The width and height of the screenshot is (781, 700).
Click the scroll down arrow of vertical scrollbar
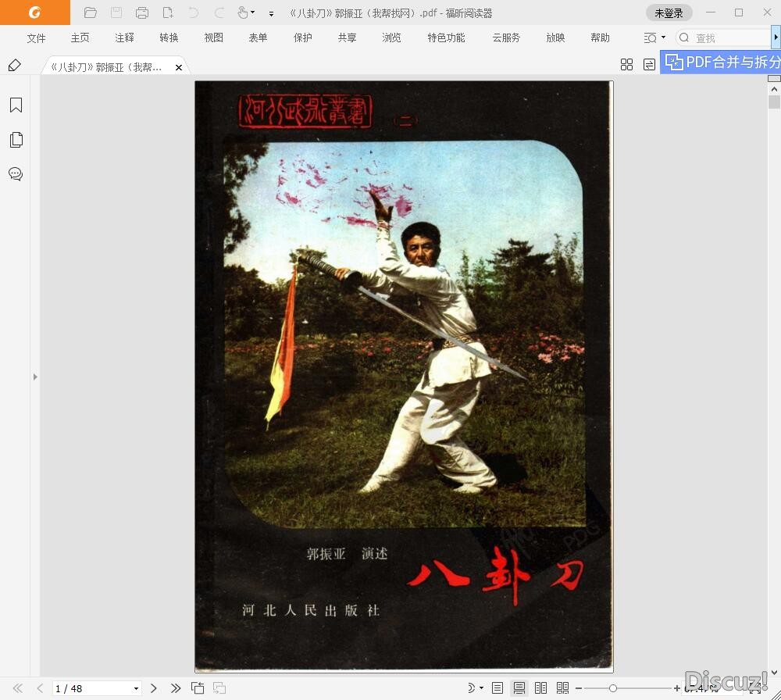774,673
